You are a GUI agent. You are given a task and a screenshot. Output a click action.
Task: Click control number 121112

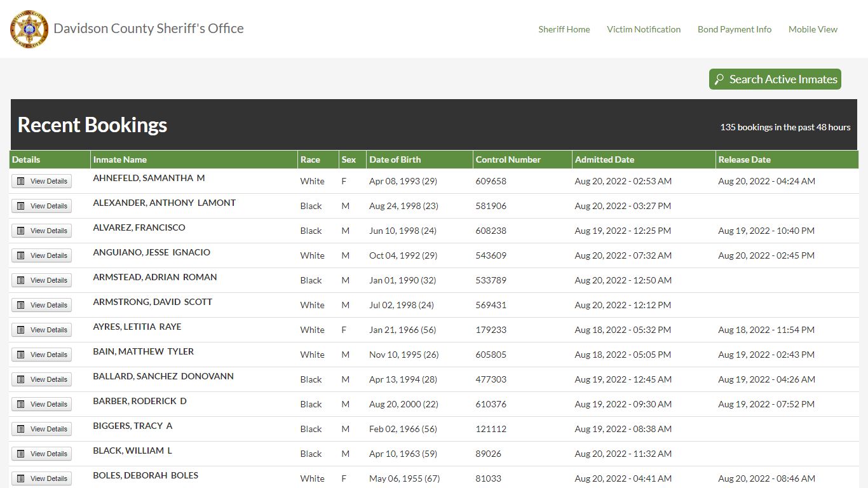point(491,429)
